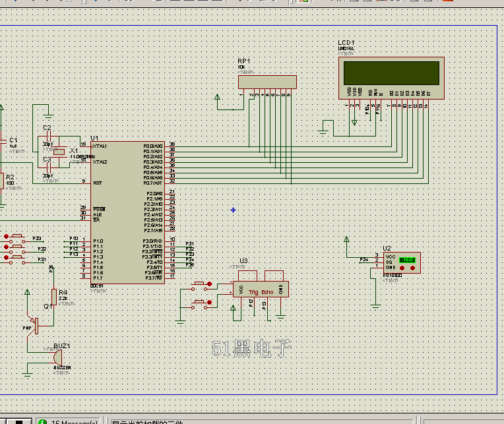Increase DS18B20 temperature with right red button
504x424 pixels.
(x=413, y=268)
